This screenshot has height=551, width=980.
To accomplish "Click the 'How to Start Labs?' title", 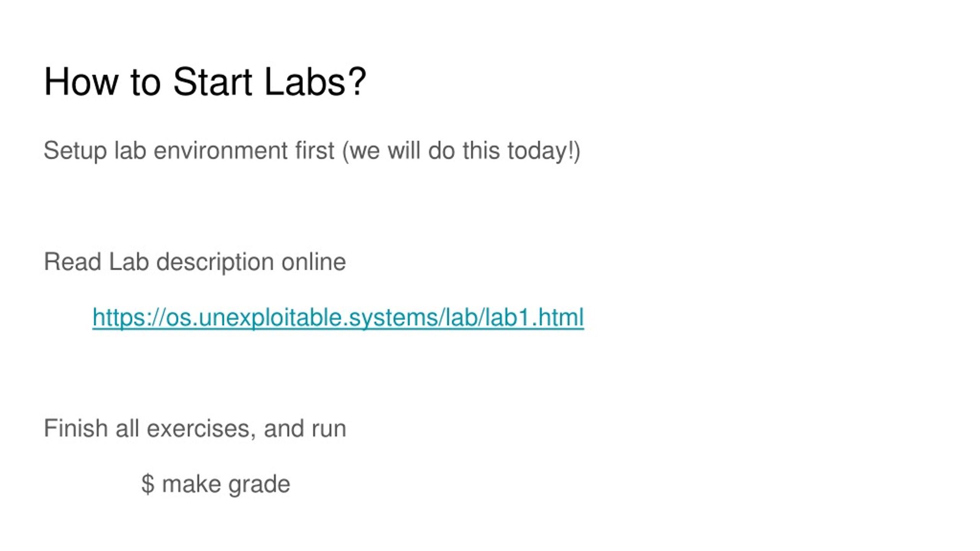I will click(205, 82).
